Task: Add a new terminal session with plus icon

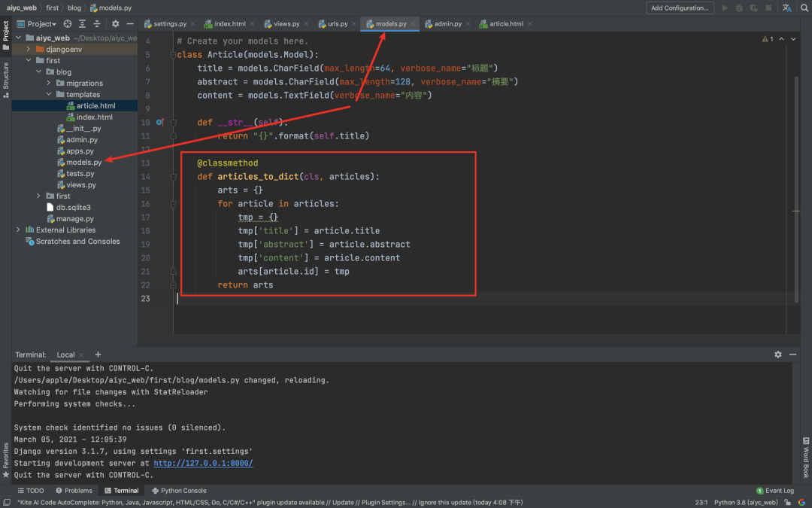Action: (x=98, y=354)
